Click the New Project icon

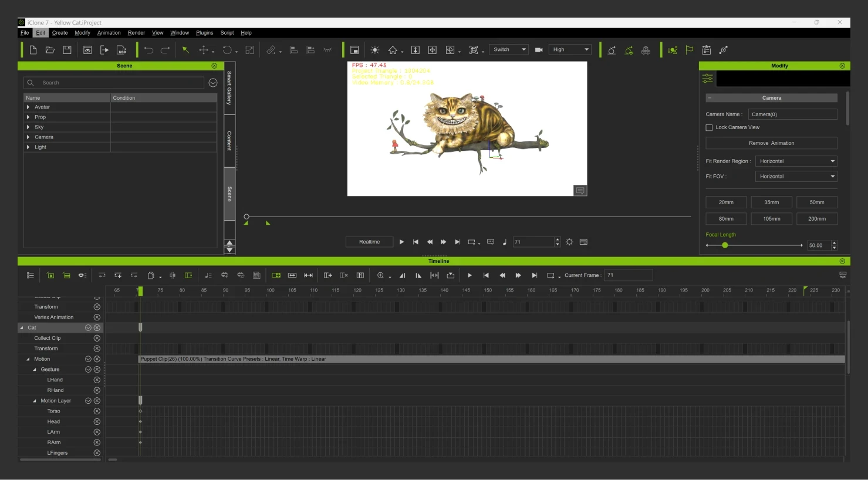tap(33, 50)
